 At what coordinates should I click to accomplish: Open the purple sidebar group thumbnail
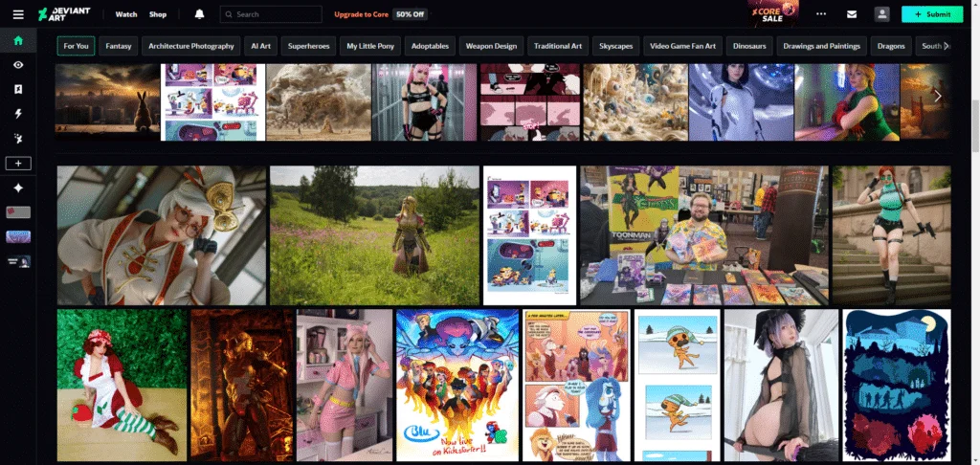[18, 237]
